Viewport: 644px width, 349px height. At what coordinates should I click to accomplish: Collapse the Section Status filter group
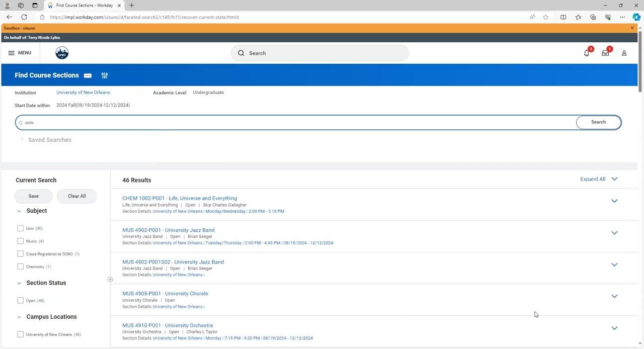click(x=19, y=283)
